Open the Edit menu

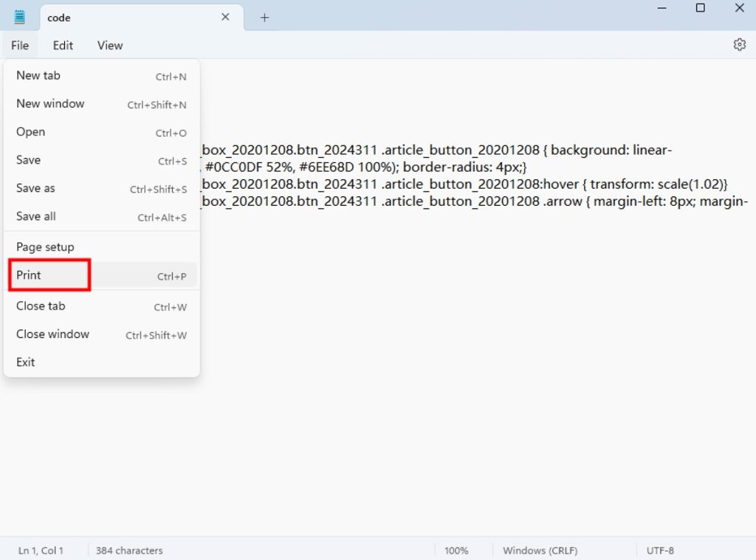point(63,45)
